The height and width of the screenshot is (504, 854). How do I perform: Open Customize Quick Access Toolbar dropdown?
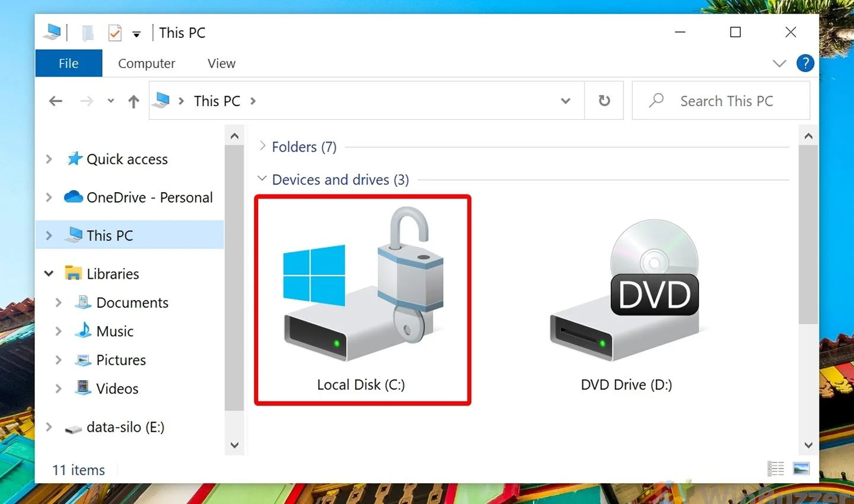(x=136, y=34)
